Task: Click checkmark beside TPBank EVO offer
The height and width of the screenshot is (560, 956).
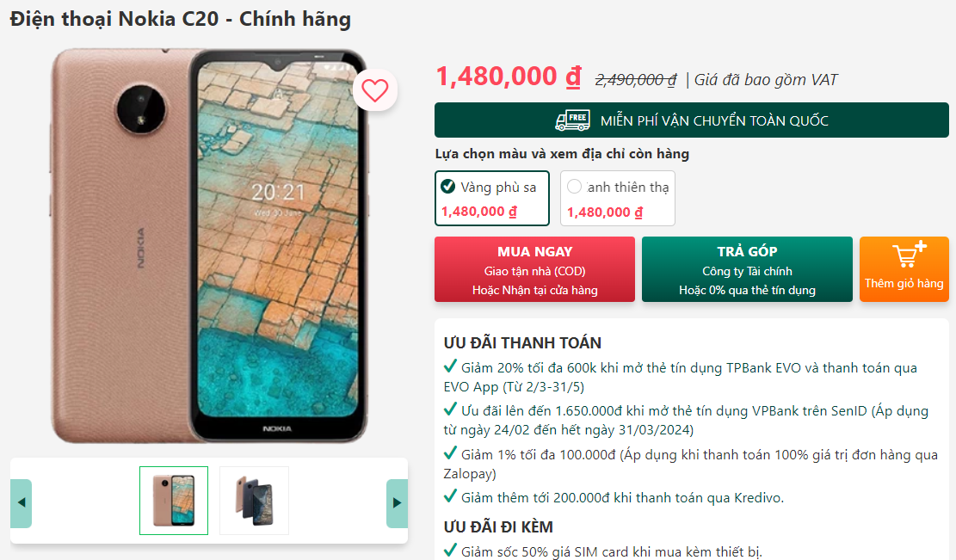Action: pos(450,366)
